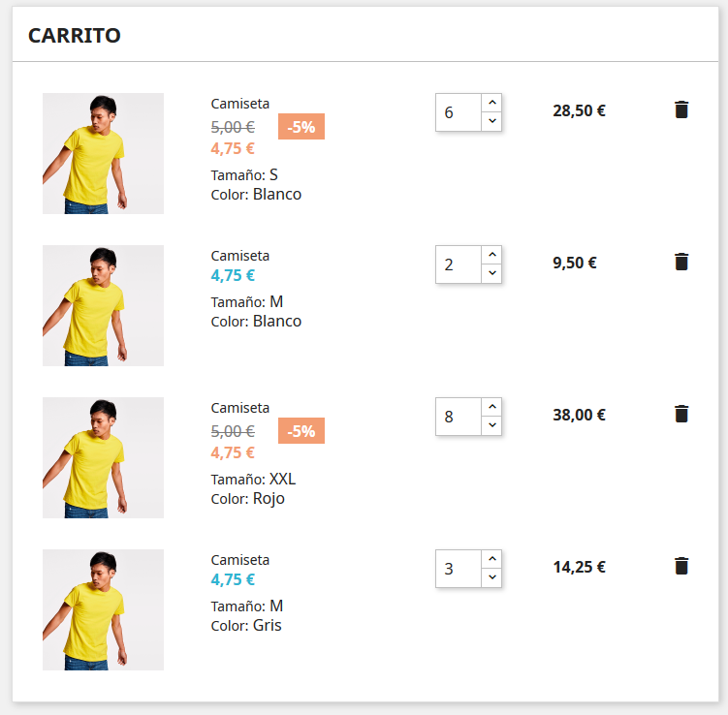Screen dimensions: 728x715
Task: Remove the size M Blanco shirt
Action: [x=681, y=262]
